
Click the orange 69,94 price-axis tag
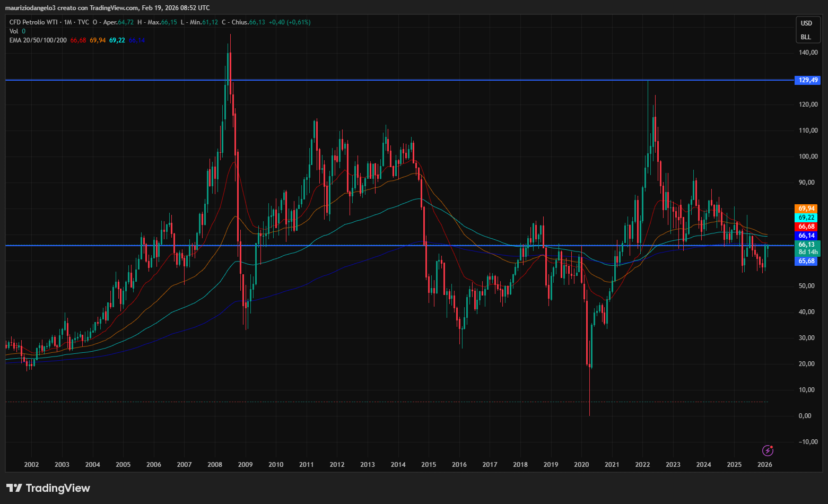coord(806,208)
